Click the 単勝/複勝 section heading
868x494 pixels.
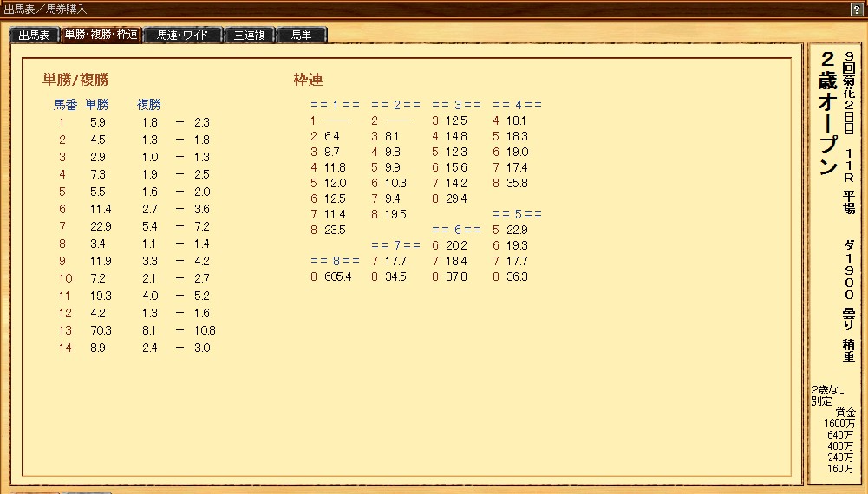click(x=75, y=80)
